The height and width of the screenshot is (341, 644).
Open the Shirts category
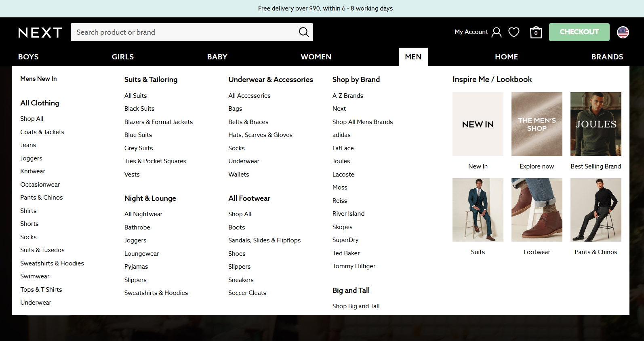click(28, 211)
